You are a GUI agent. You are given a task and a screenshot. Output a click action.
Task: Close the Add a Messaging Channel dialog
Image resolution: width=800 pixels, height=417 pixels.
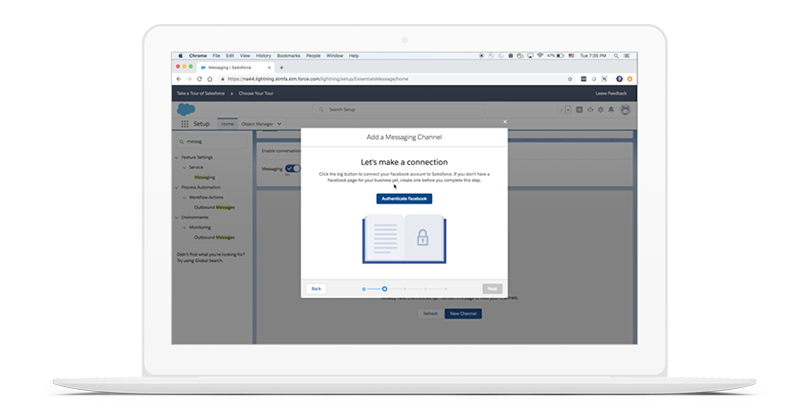click(x=505, y=121)
